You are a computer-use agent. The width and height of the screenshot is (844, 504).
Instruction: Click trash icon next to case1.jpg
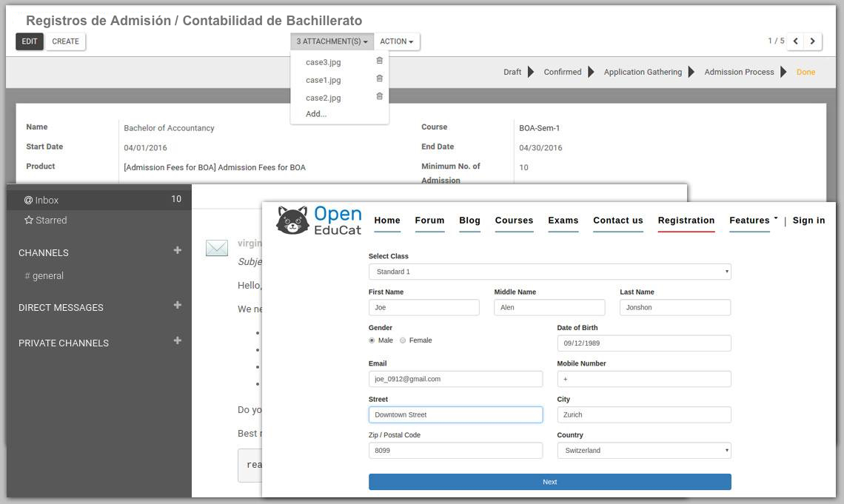pos(379,79)
